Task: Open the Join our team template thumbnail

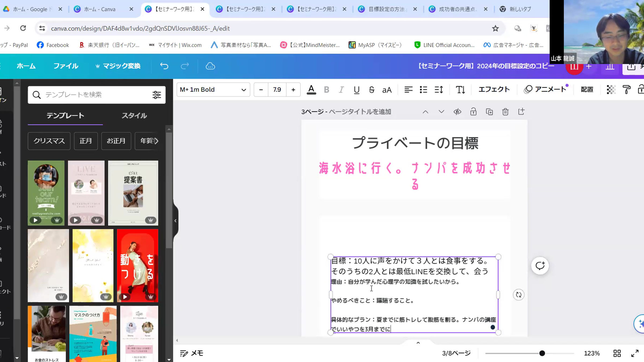Action: tap(46, 193)
